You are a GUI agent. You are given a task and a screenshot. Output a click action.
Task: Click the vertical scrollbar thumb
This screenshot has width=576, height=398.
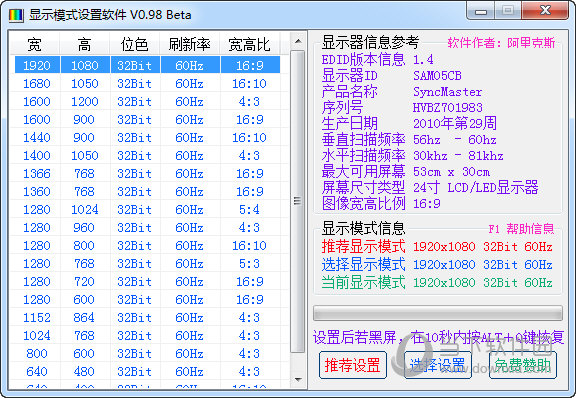298,201
